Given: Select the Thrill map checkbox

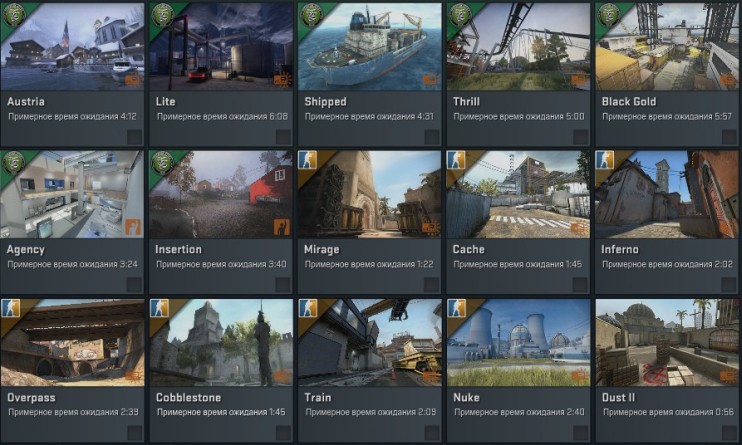Looking at the screenshot, I should point(580,137).
